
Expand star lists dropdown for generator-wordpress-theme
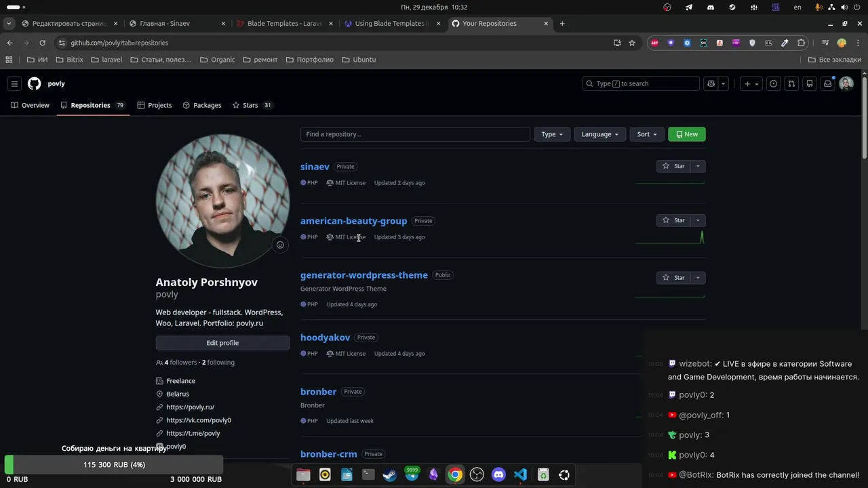tap(698, 277)
